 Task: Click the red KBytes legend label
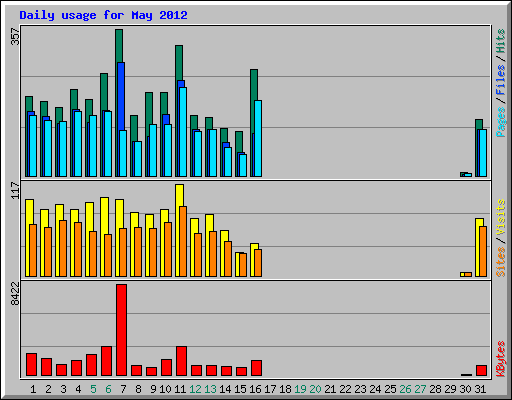501,359
